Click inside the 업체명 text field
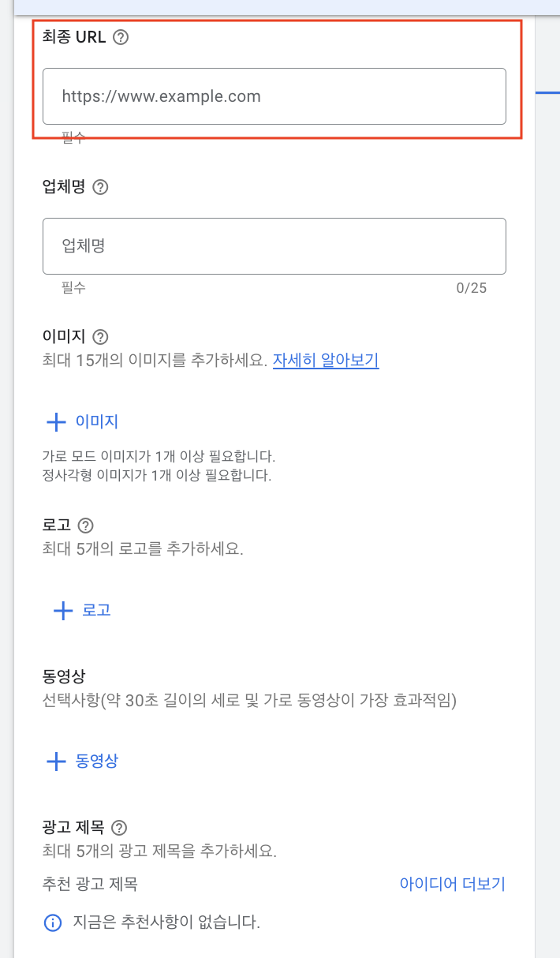560x958 pixels. pyautogui.click(x=274, y=245)
